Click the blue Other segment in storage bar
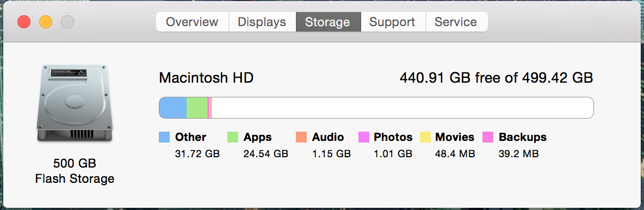644x210 pixels. (x=173, y=108)
